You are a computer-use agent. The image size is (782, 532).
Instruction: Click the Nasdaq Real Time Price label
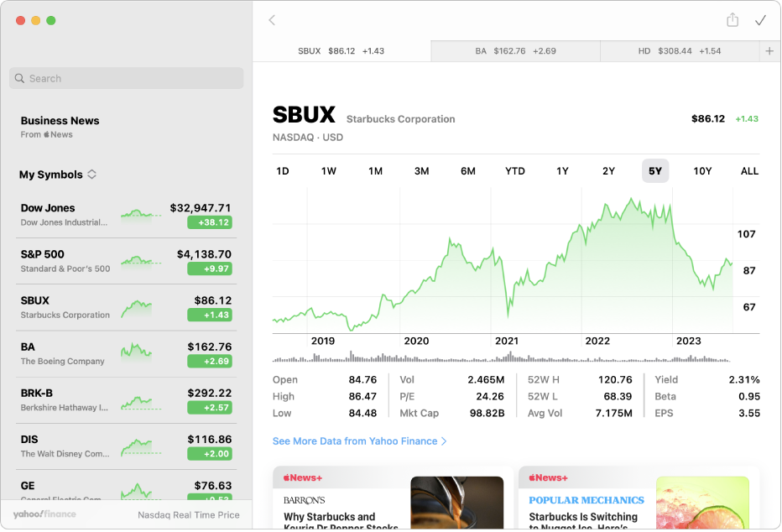[189, 515]
